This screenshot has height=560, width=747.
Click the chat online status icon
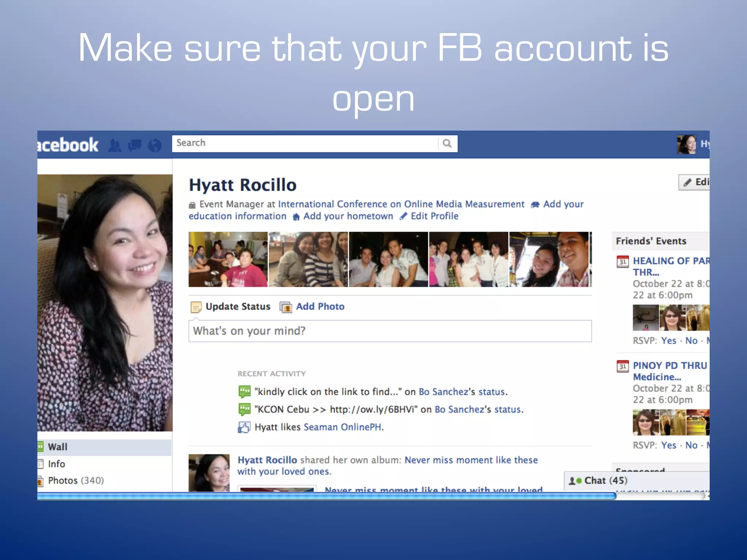pyautogui.click(x=575, y=481)
